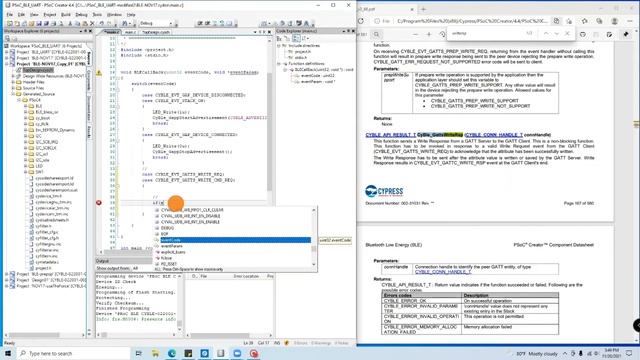
Task: Open the Help menu
Action: [x=131, y=15]
